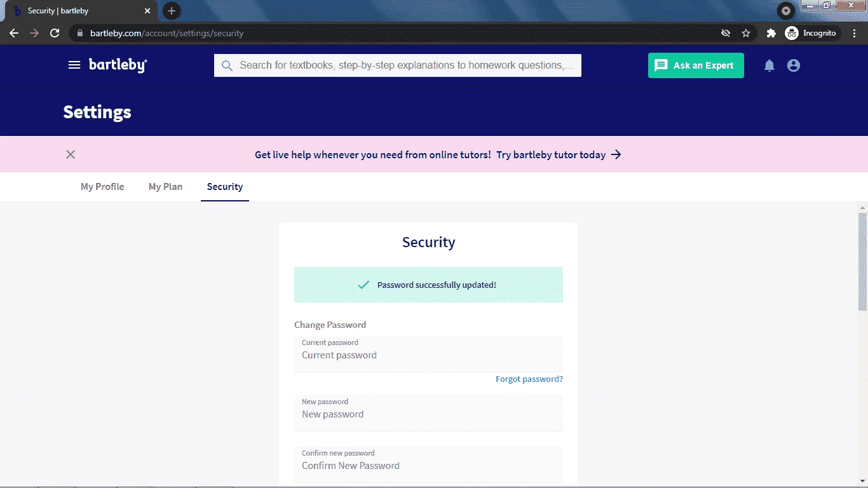Select the Security tab
Screen dimensions: 868x488
(225, 187)
